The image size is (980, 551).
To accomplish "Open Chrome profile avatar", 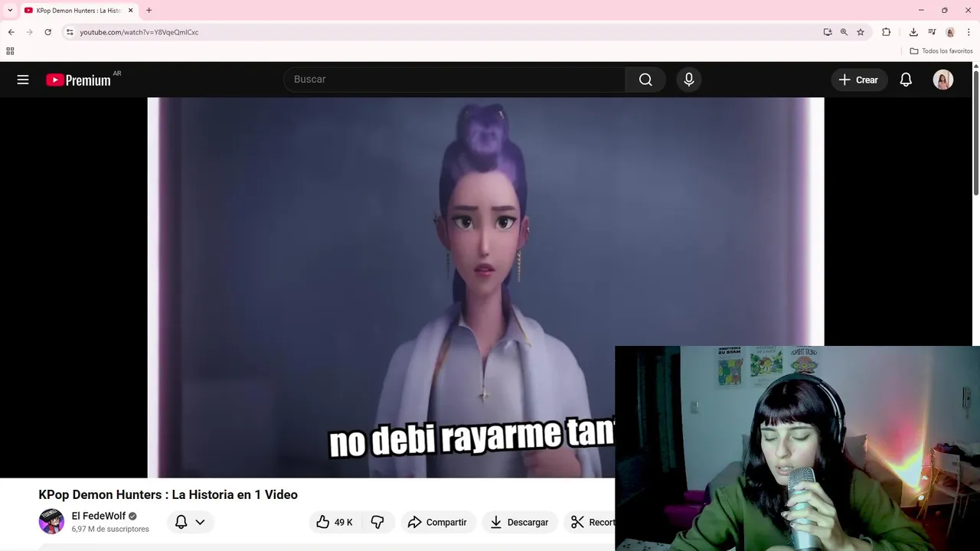I will (950, 32).
